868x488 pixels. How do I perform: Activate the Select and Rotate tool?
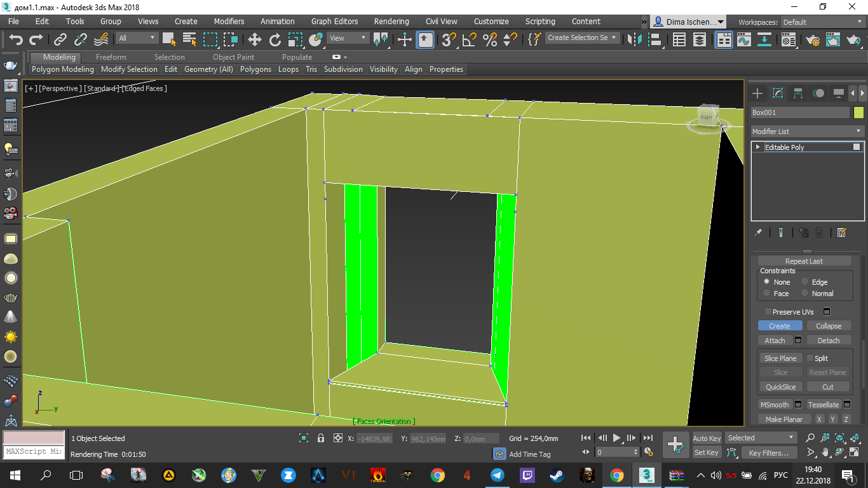[275, 39]
